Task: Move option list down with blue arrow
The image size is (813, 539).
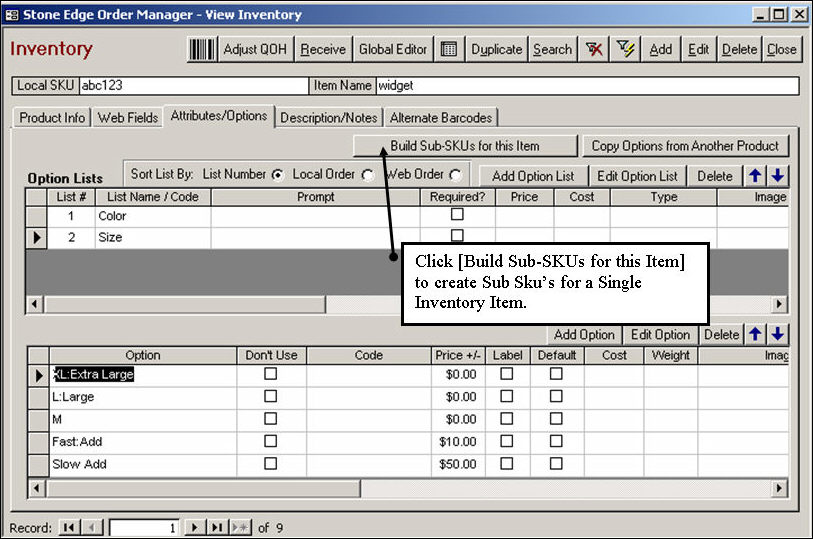Action: [x=777, y=176]
